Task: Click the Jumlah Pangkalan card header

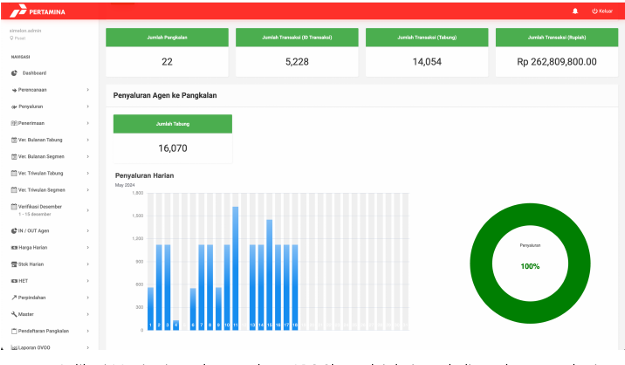Action: pyautogui.click(x=167, y=37)
